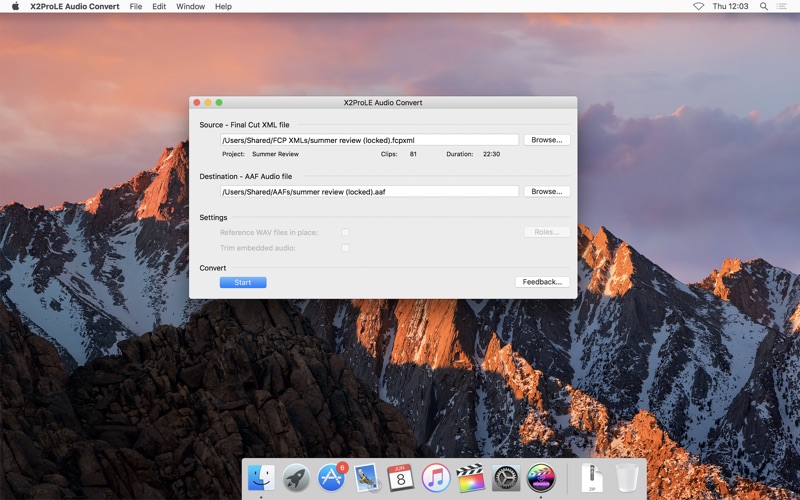Zoom the window with green button
The height and width of the screenshot is (500, 800).
219,103
